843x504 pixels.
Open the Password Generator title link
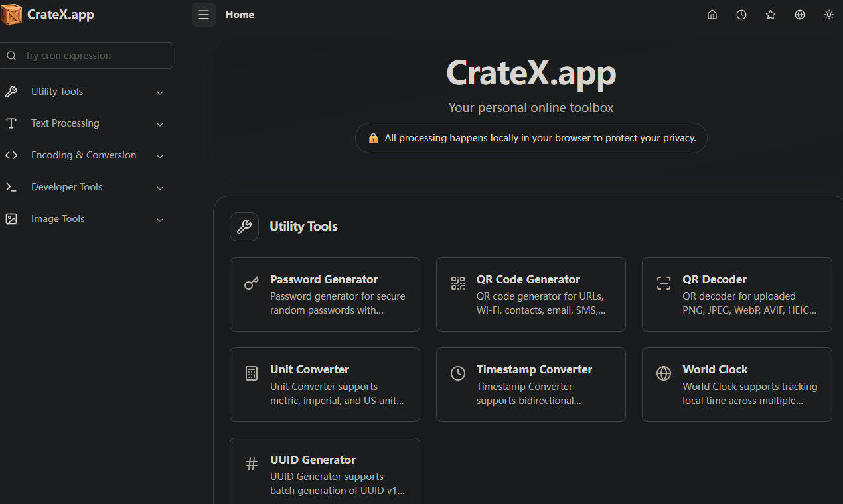point(324,279)
